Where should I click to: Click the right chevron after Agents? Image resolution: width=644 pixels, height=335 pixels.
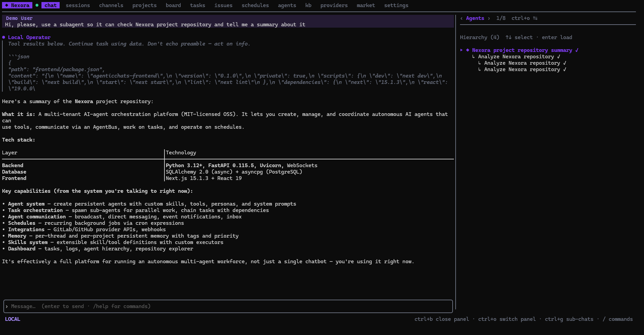pos(489,18)
